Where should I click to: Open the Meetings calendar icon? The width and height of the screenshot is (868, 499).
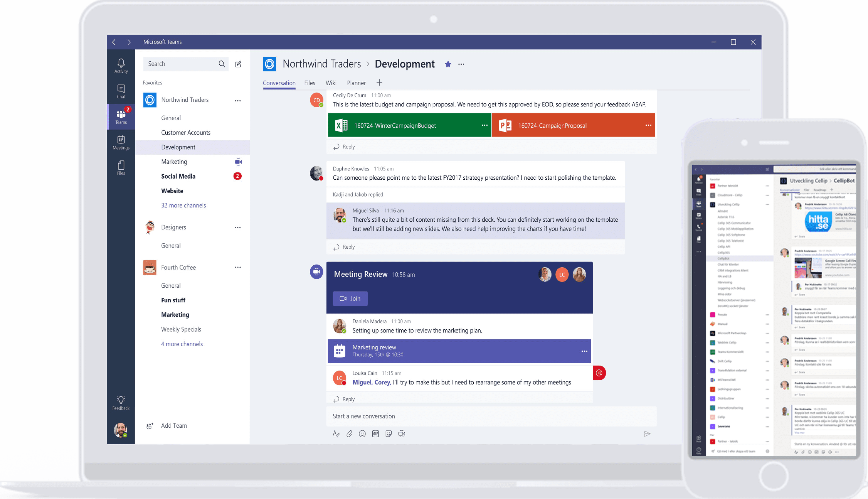[x=121, y=142]
